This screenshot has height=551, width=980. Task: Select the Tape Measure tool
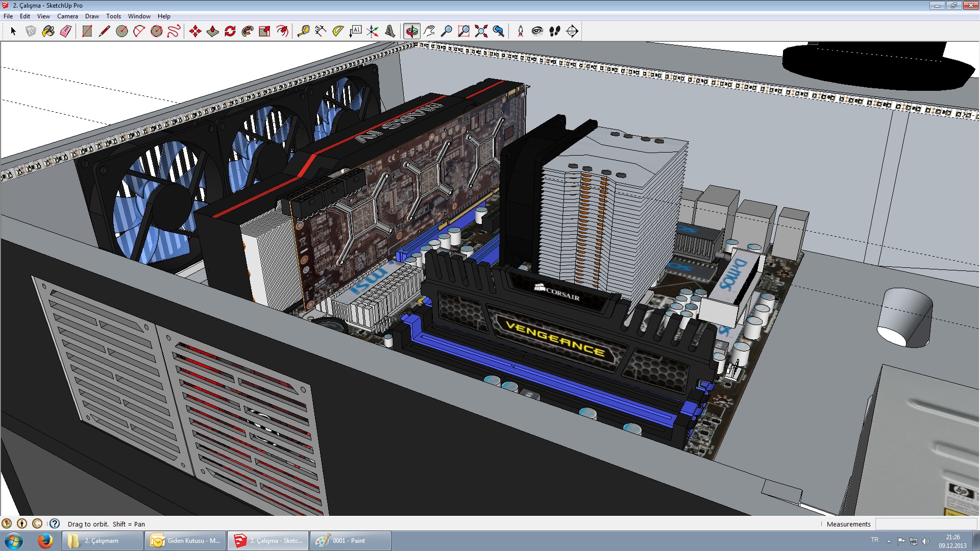pyautogui.click(x=304, y=31)
